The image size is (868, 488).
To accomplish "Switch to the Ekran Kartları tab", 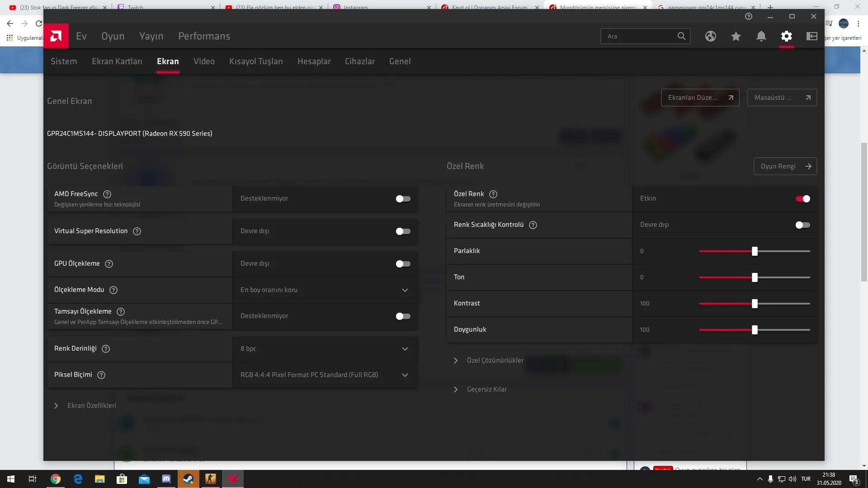I will [117, 61].
